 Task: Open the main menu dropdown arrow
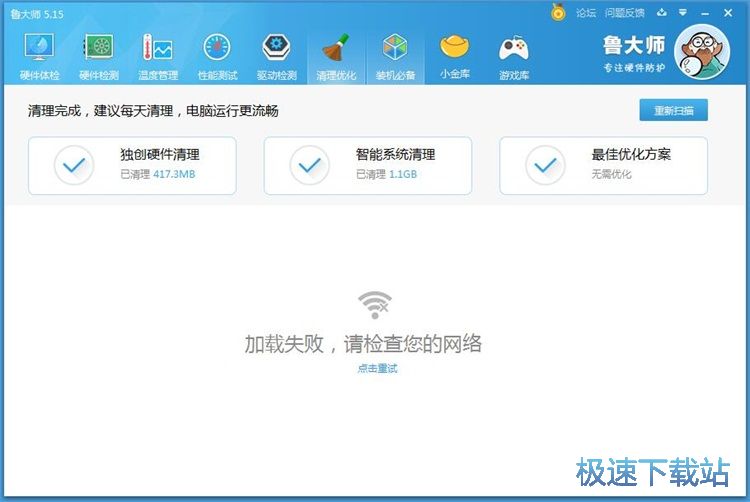[683, 13]
